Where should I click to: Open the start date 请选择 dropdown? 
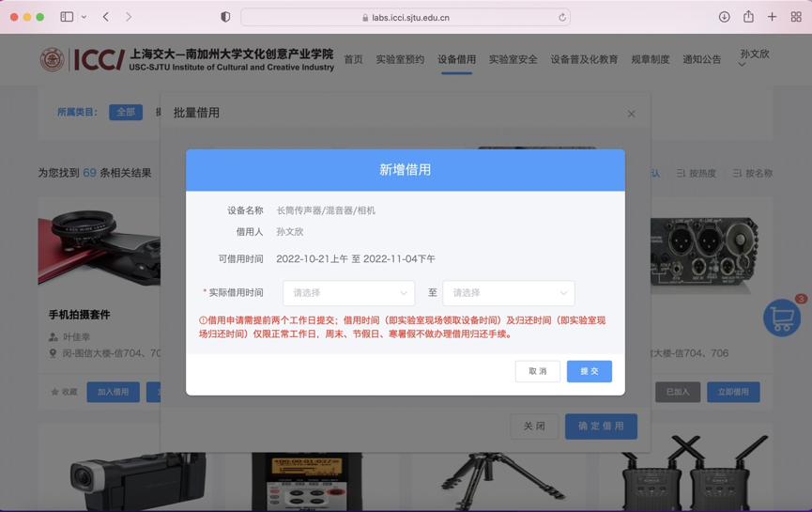click(348, 293)
